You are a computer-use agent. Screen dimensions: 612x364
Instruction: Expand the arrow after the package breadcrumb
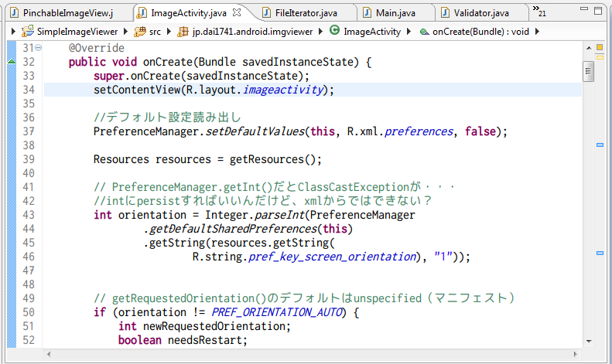[x=320, y=31]
